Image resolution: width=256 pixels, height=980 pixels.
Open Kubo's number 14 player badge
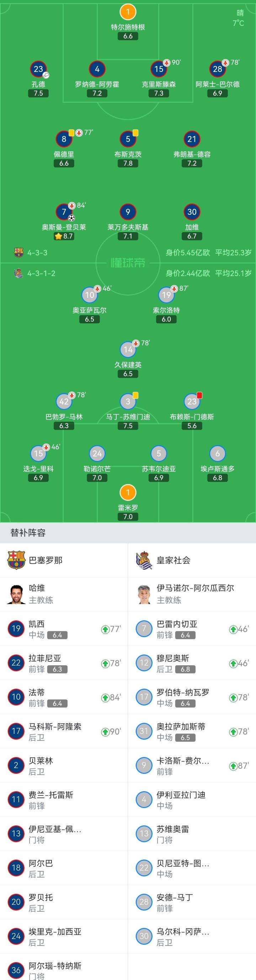coord(128,349)
